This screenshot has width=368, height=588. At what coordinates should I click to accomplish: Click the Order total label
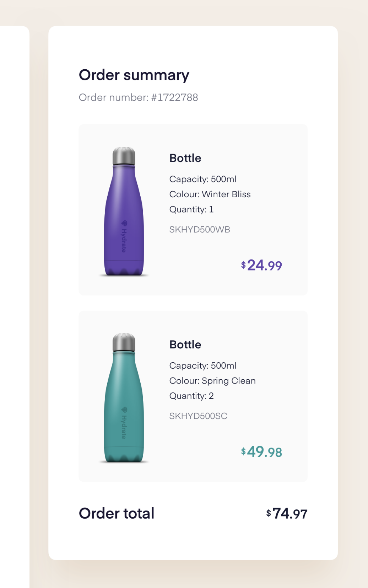pyautogui.click(x=117, y=513)
